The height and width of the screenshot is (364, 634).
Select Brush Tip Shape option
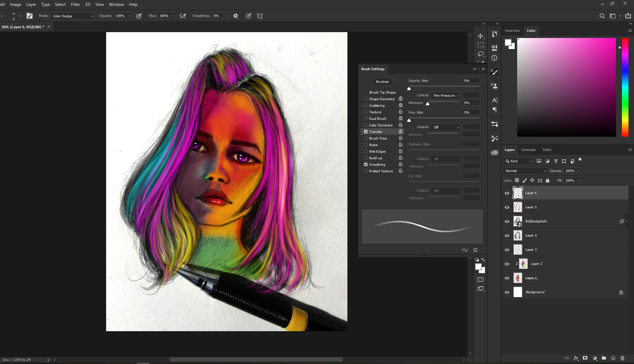(382, 92)
